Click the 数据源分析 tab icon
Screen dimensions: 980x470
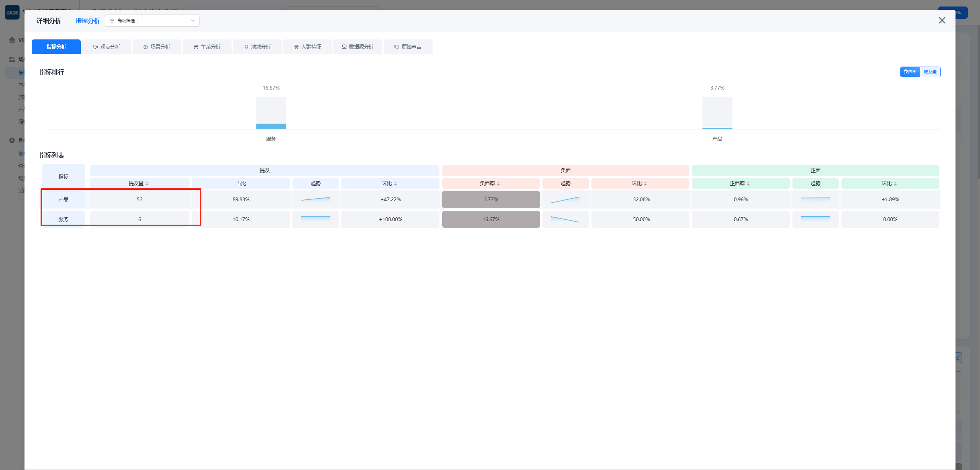(344, 47)
